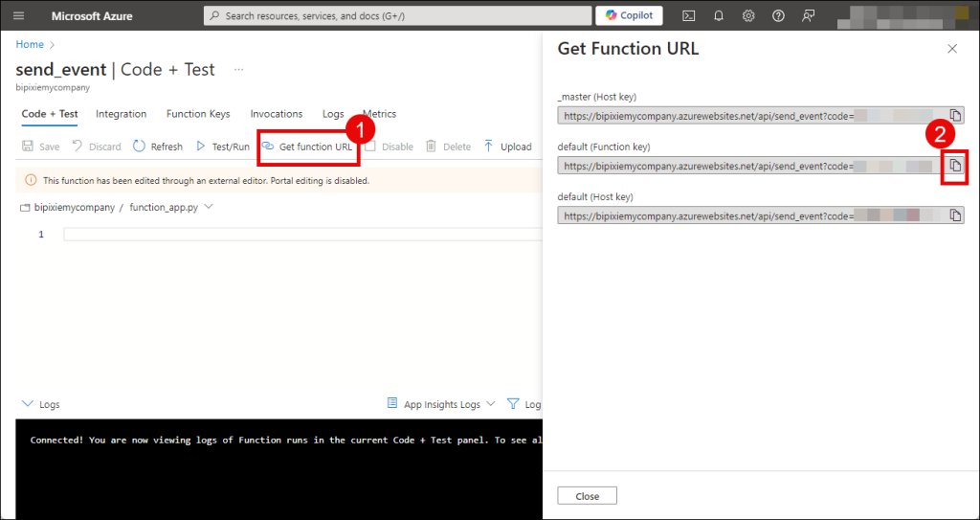Open the feedback icon in header
This screenshot has height=520, width=980.
809,16
